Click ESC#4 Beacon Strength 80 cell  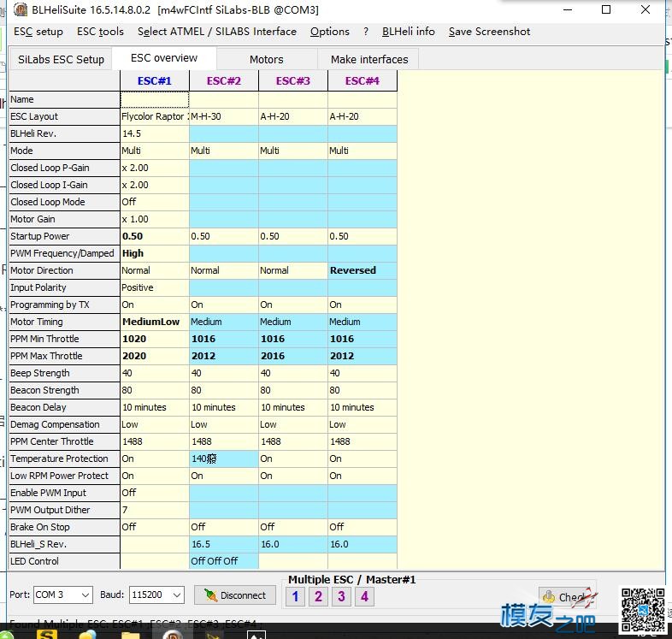point(363,390)
